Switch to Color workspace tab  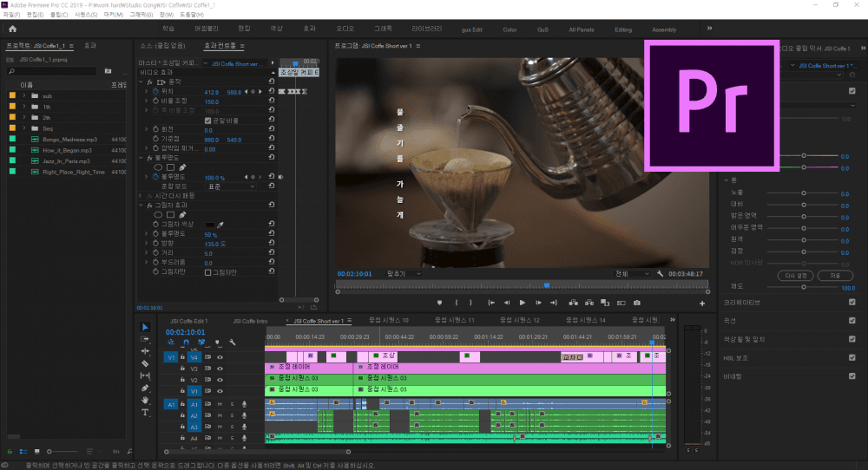point(510,29)
